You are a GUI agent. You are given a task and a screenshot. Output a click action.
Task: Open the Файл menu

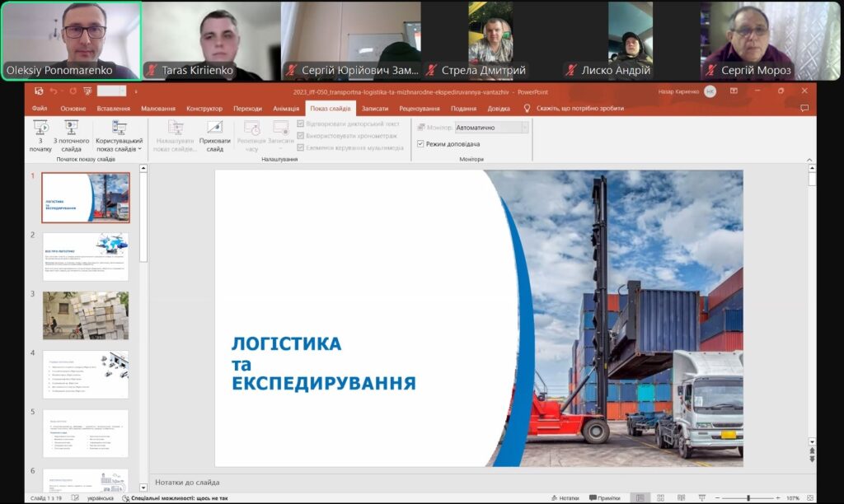pos(40,108)
